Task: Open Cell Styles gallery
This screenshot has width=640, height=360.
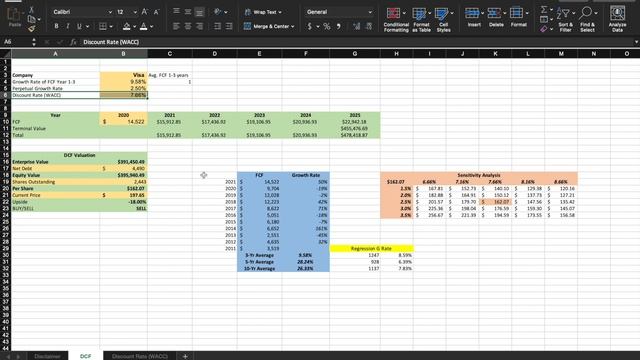Action: 444,19
